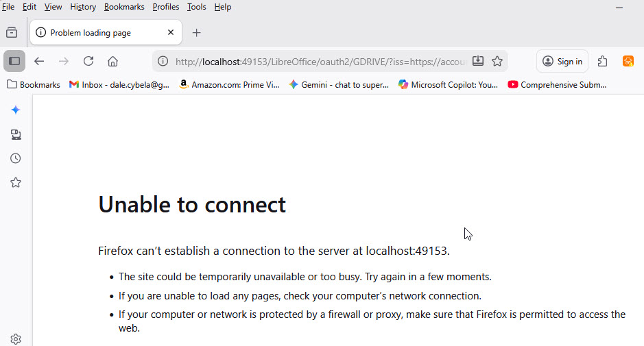Open Microsoft Copilot bookmark
Image resolution: width=644 pixels, height=346 pixels.
[x=448, y=85]
